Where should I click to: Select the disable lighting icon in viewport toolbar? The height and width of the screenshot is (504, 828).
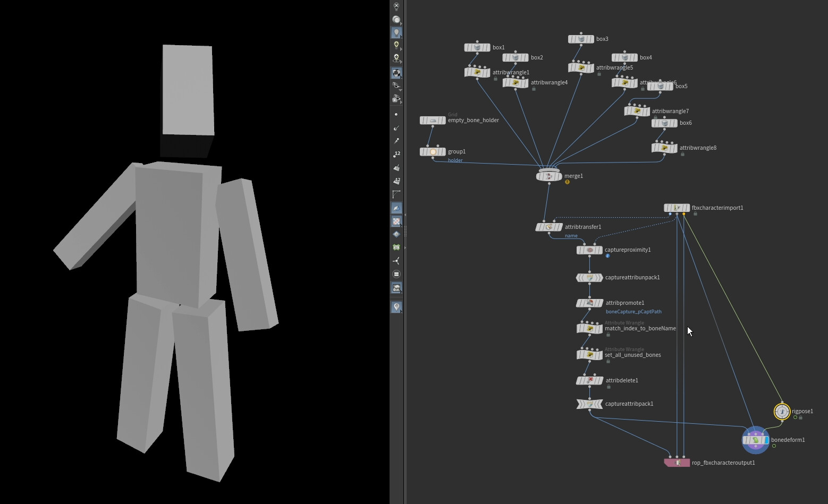(x=396, y=6)
